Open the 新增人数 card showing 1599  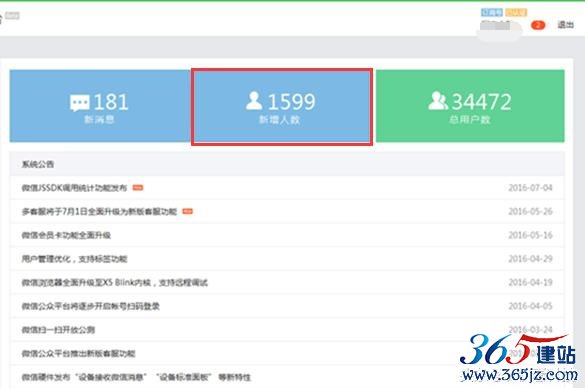pos(282,107)
